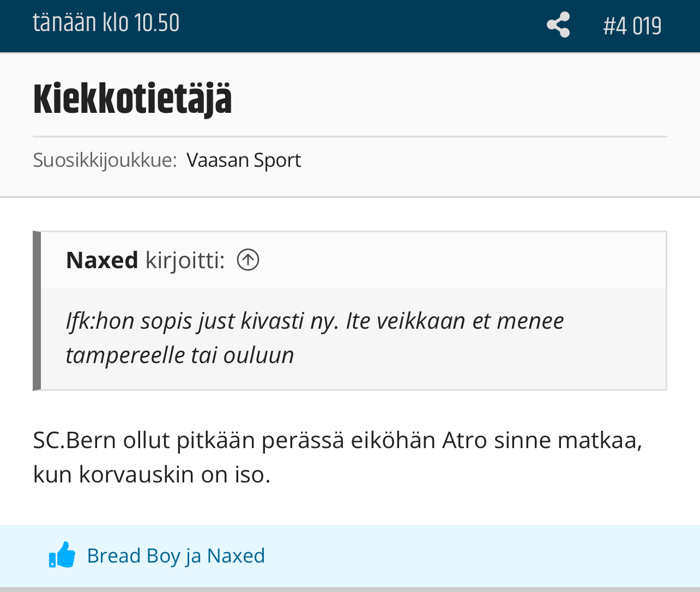700x592 pixels.
Task: Click the share icon in post header
Action: click(x=558, y=25)
